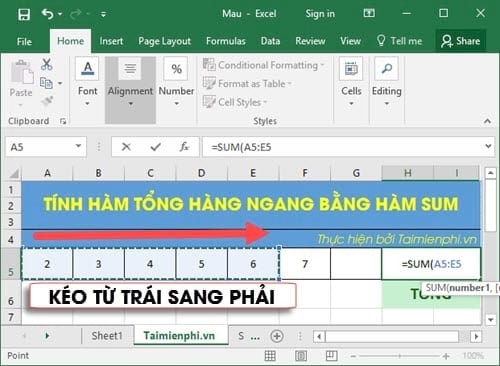
Task: Select column G header
Action: tap(356, 173)
